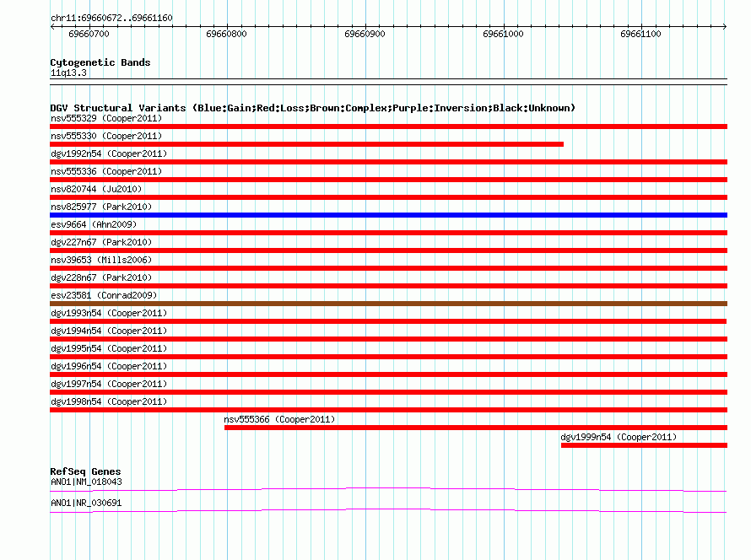
Task: Click the dgv228n67 (Park2010) label
Action: [101, 277]
